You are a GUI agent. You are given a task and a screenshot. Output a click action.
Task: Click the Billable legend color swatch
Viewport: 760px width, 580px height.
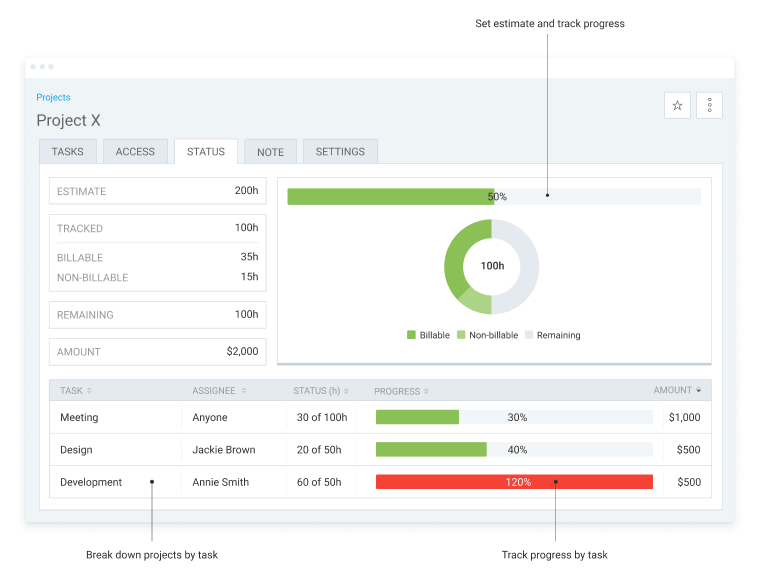(x=412, y=335)
